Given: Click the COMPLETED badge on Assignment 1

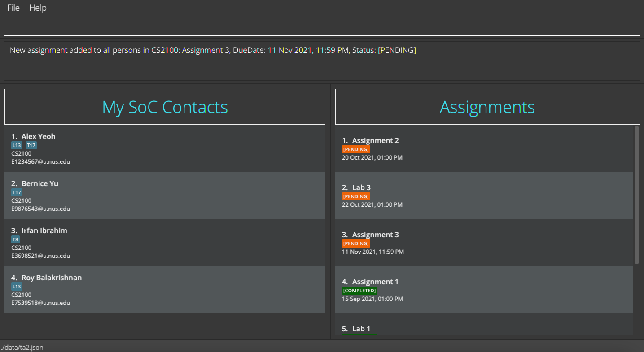Looking at the screenshot, I should point(359,290).
